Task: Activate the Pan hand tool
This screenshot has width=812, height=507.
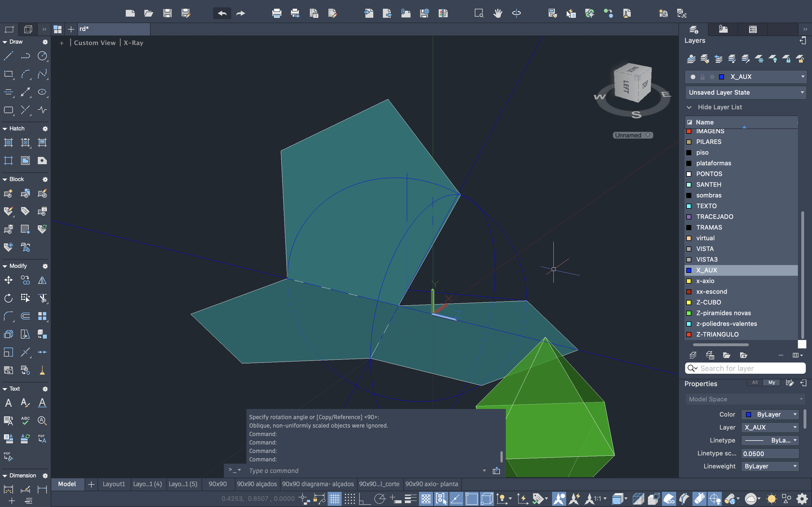Action: (x=498, y=14)
